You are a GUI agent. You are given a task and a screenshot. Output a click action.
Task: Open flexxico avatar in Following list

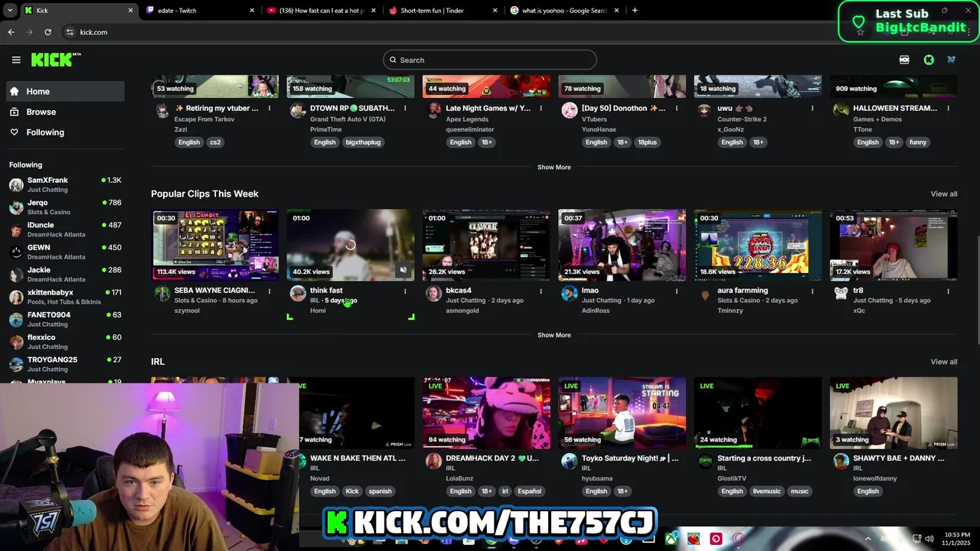tap(16, 342)
